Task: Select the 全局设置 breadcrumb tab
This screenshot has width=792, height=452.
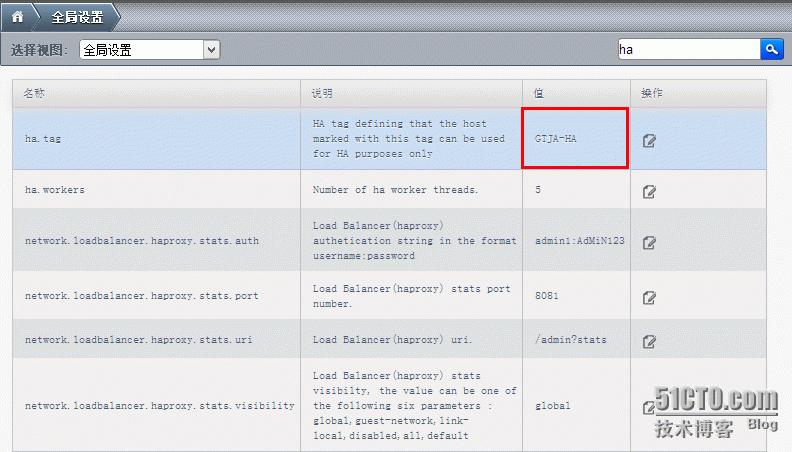Action: 77,17
